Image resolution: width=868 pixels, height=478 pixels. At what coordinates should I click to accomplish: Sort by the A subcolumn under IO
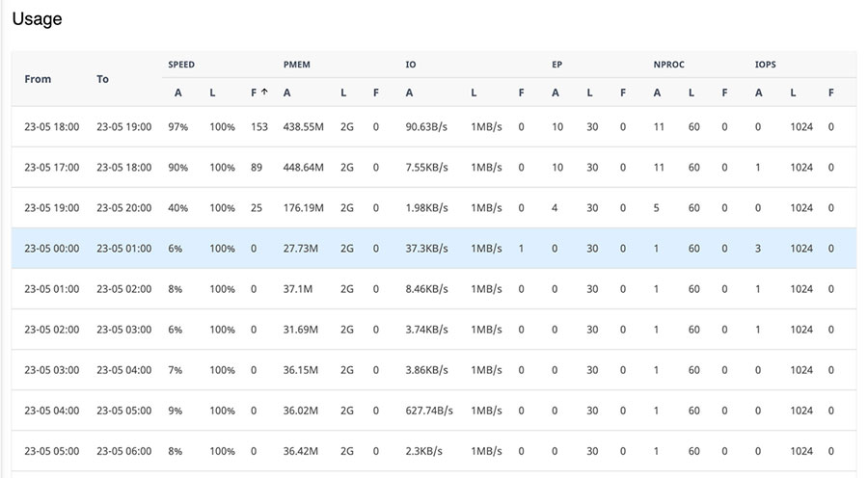pos(409,93)
